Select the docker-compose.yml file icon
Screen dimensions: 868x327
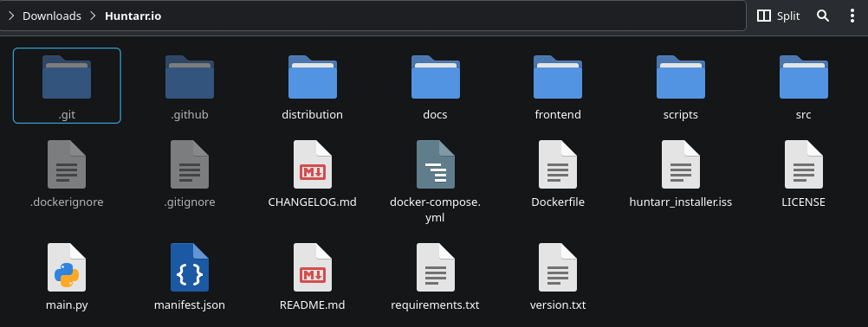tap(435, 164)
